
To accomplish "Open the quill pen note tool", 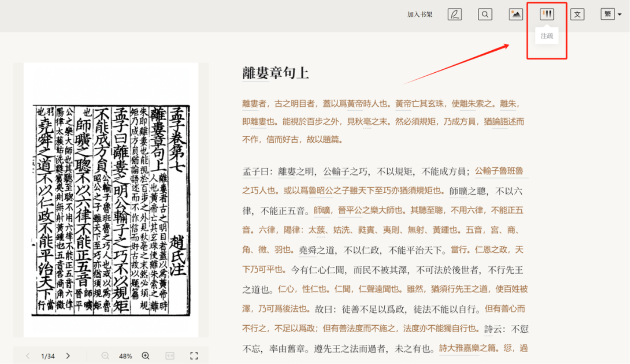I will pyautogui.click(x=454, y=14).
